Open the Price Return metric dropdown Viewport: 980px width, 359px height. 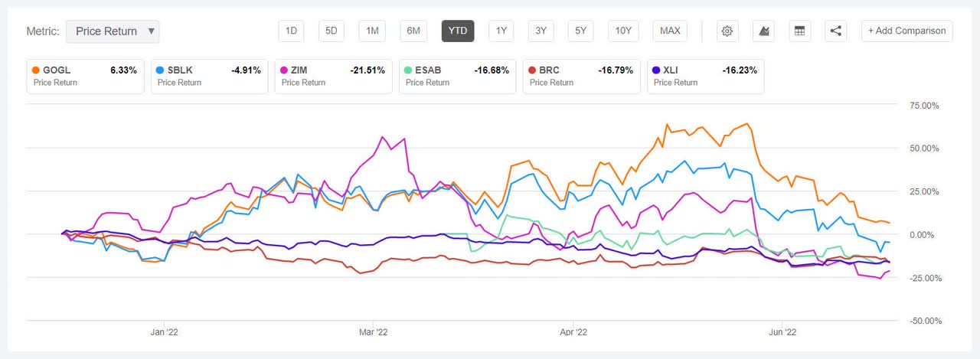pyautogui.click(x=113, y=31)
